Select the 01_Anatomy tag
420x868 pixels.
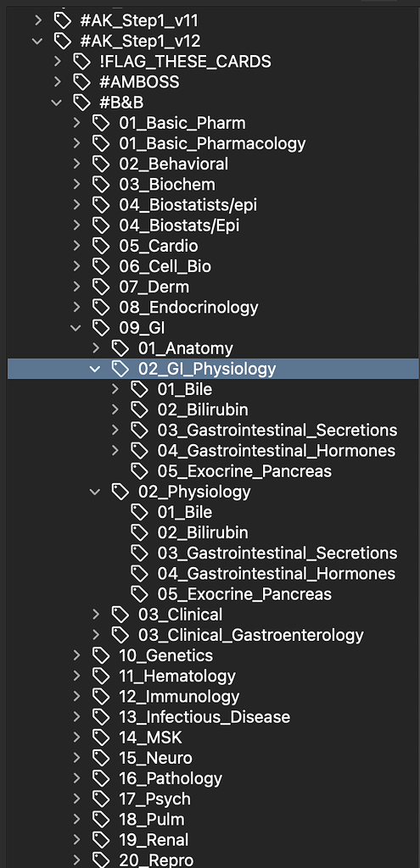tap(186, 348)
